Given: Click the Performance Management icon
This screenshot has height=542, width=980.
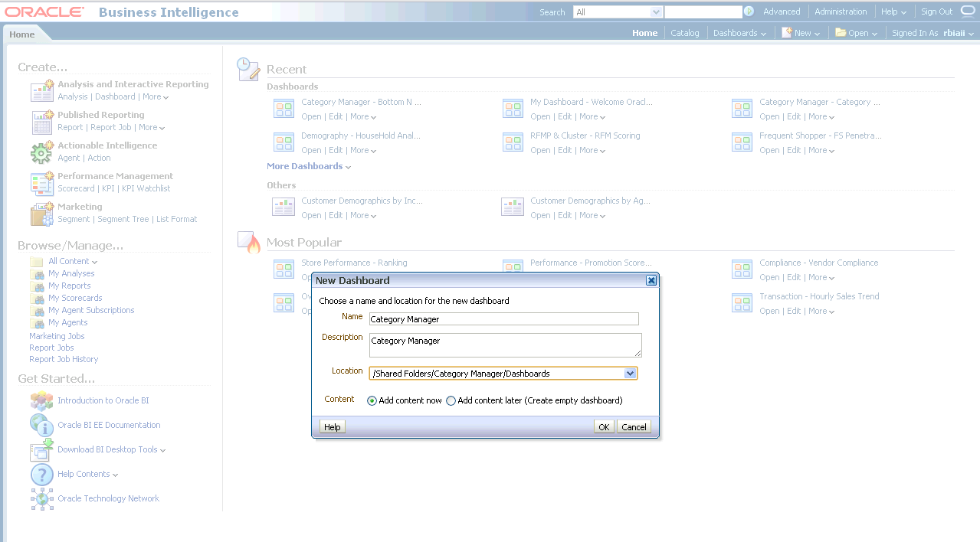Looking at the screenshot, I should pos(41,183).
